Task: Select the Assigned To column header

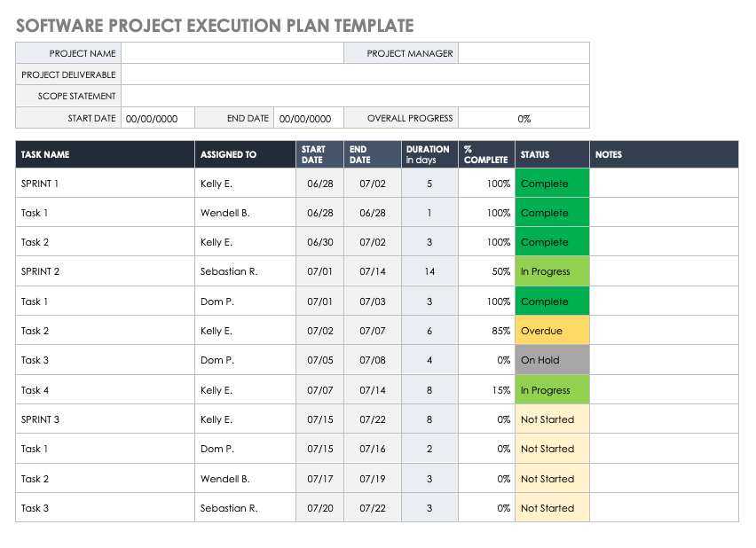Action: pyautogui.click(x=245, y=154)
